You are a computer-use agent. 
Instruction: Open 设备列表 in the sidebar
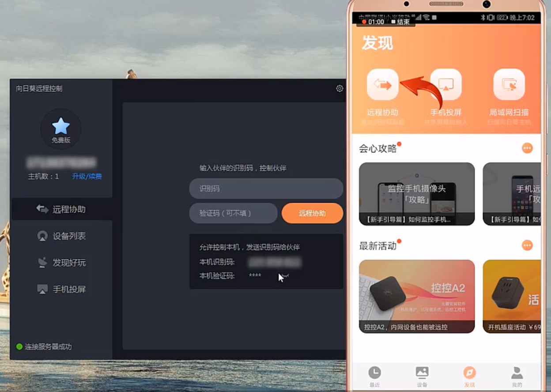coord(62,236)
